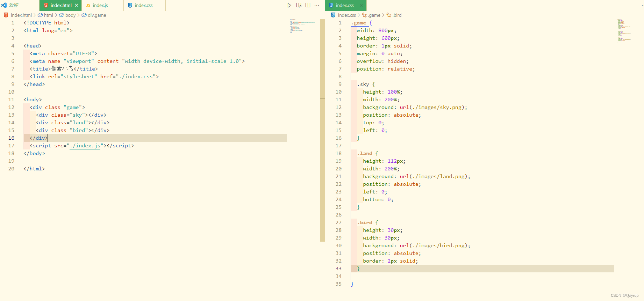Screen dimensions: 644x301
Task: Open the .bird breadcrumb dropdown
Action: point(397,15)
